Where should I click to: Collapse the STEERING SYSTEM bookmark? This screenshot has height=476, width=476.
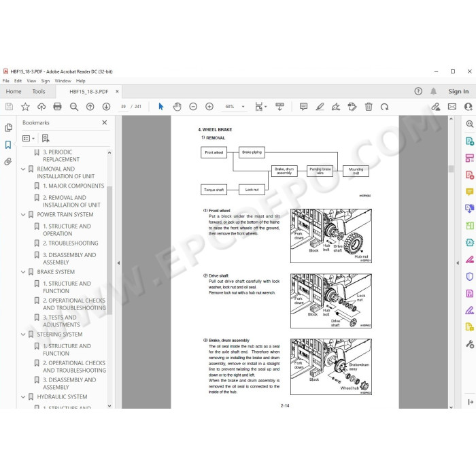click(x=23, y=335)
